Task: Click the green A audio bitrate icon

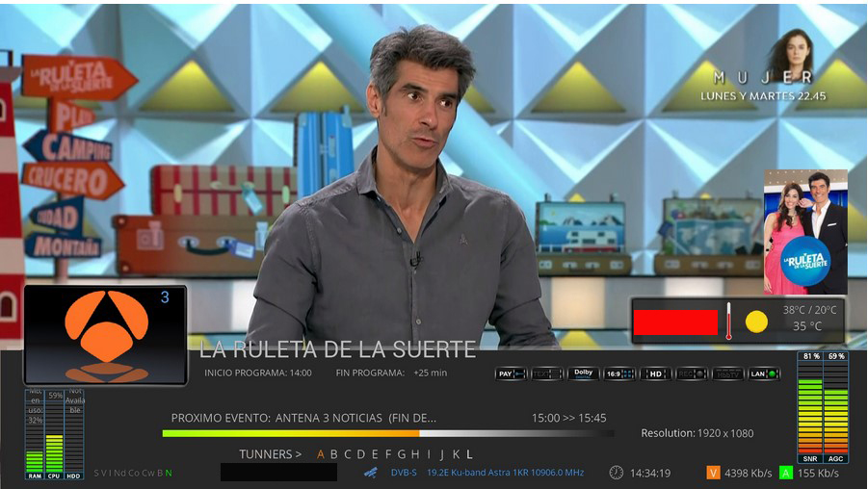Action: click(785, 473)
